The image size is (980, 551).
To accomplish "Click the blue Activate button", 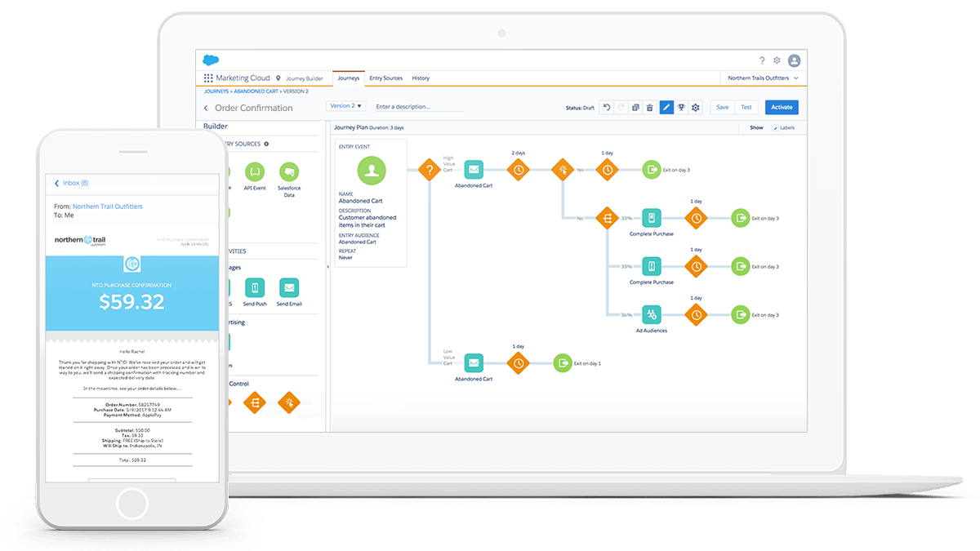I will (782, 107).
